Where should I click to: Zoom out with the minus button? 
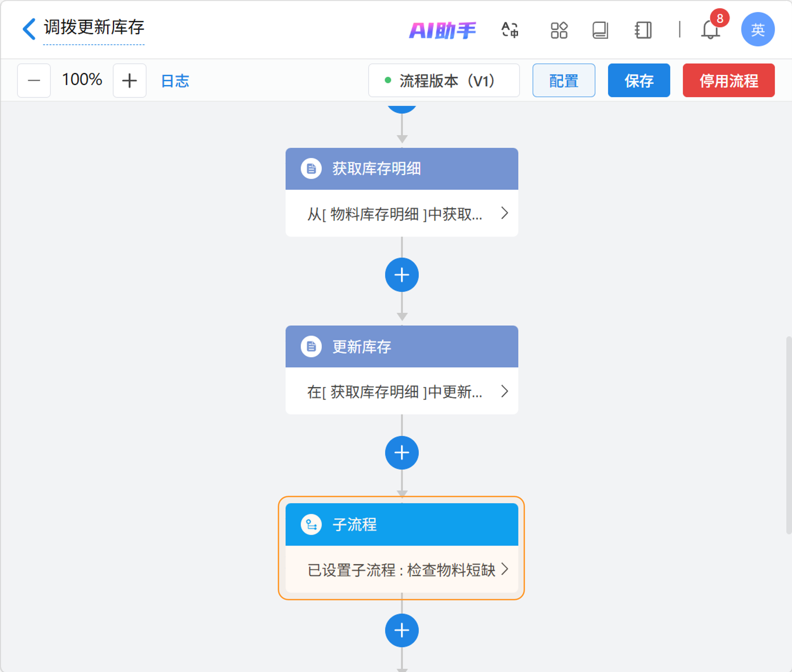click(x=34, y=81)
